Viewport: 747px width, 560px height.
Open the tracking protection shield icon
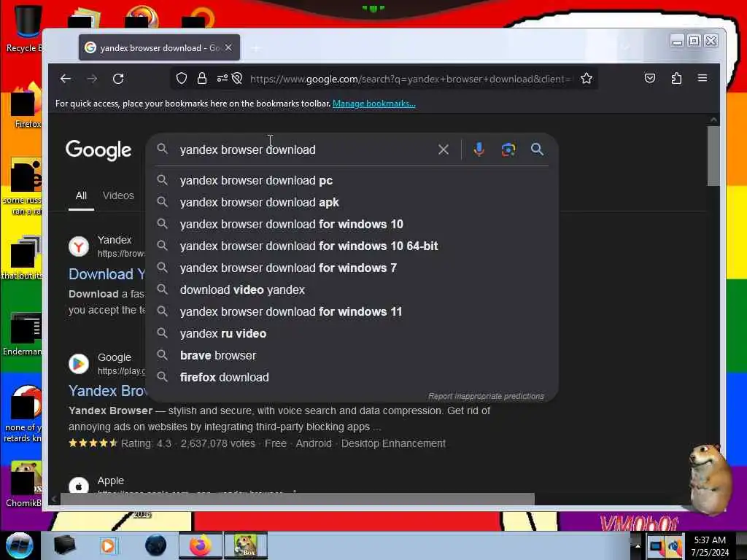point(182,78)
